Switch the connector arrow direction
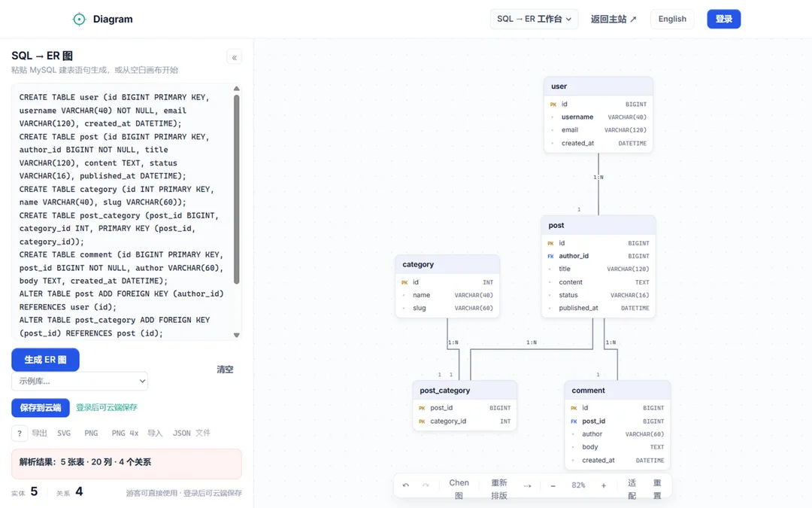 (527, 485)
